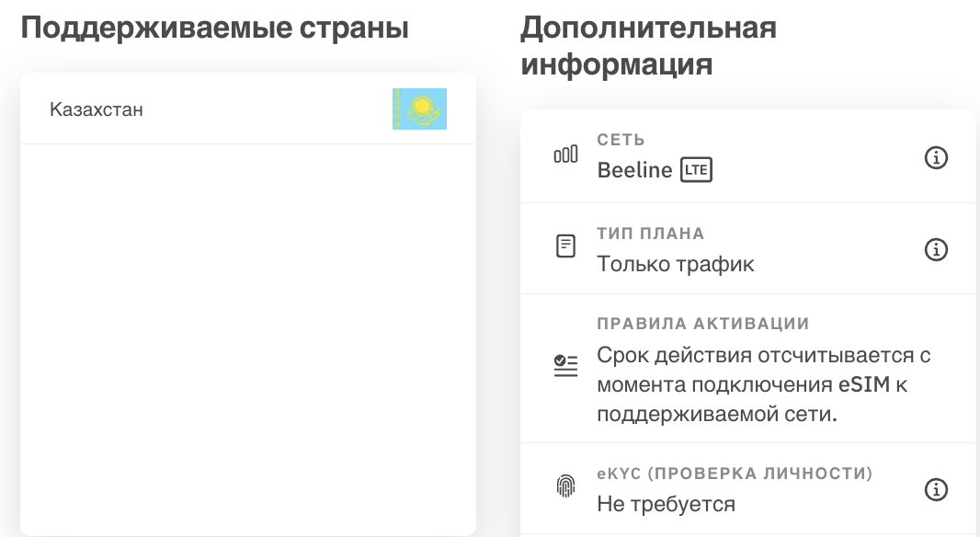Click the fingerprint eKYC icon
The height and width of the screenshot is (537, 980).
tap(565, 486)
